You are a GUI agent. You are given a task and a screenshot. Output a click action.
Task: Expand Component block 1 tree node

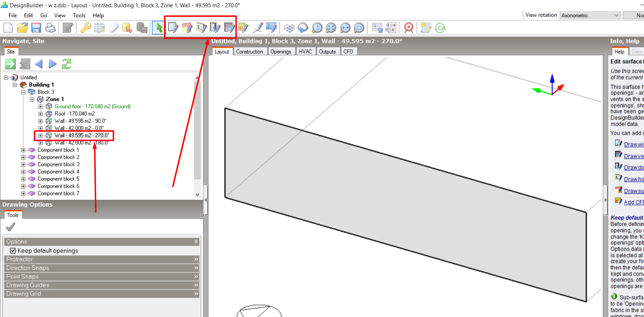pyautogui.click(x=24, y=150)
